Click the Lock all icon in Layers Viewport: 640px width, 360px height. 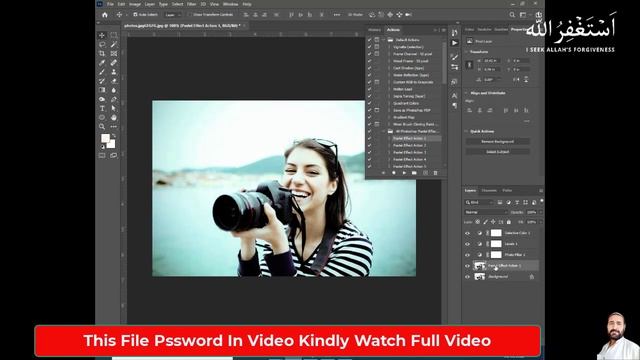(x=509, y=222)
